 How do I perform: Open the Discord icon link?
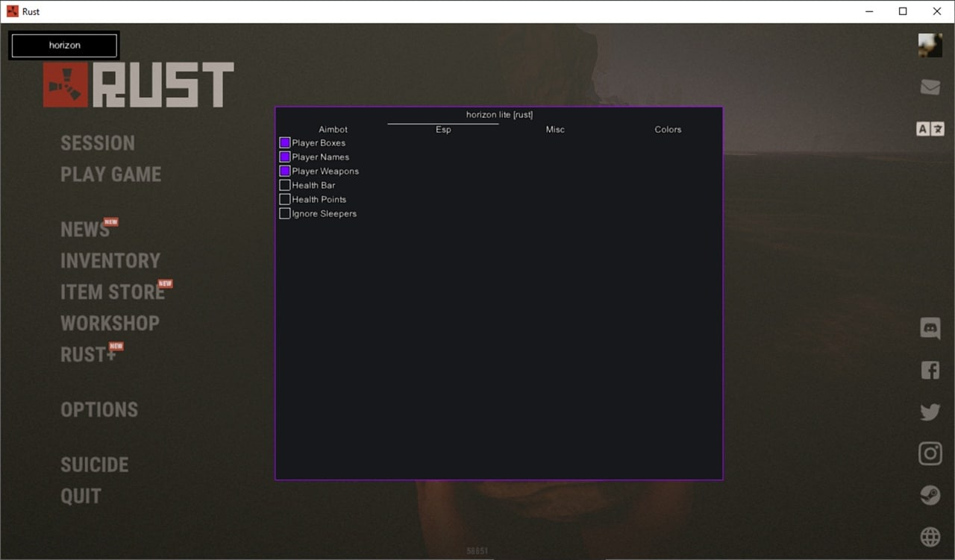[x=930, y=328]
